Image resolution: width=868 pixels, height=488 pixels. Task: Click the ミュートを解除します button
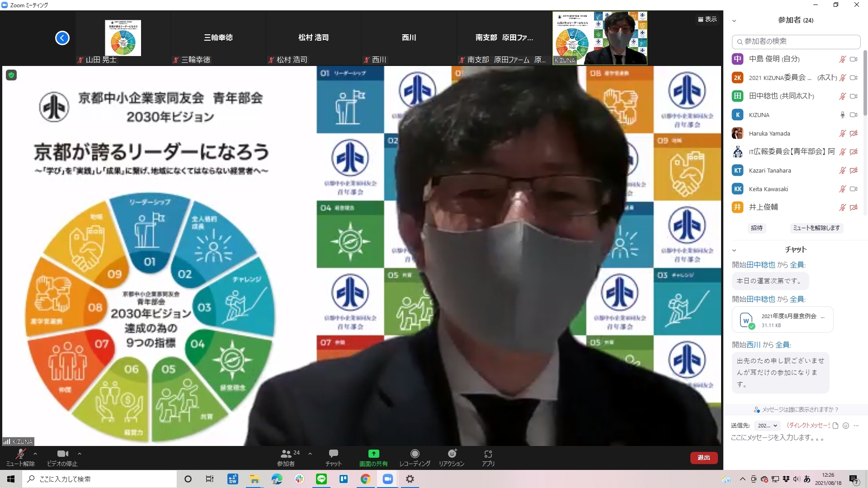(816, 228)
